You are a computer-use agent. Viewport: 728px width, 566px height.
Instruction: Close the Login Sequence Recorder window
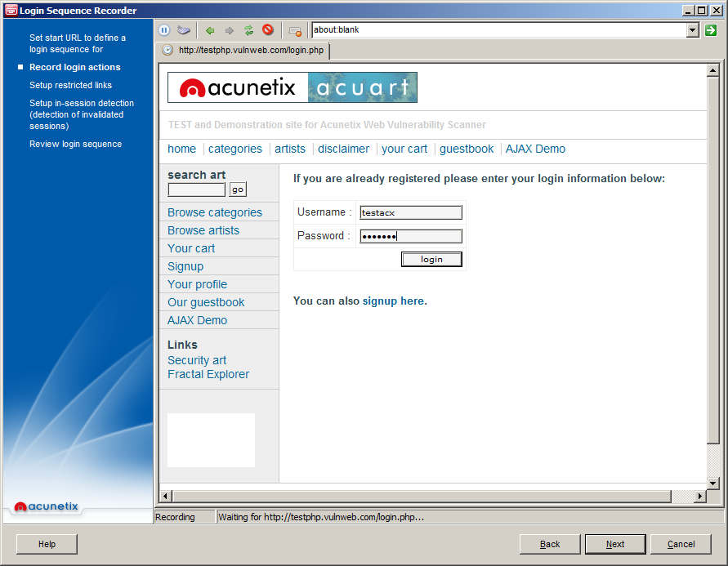pos(717,10)
